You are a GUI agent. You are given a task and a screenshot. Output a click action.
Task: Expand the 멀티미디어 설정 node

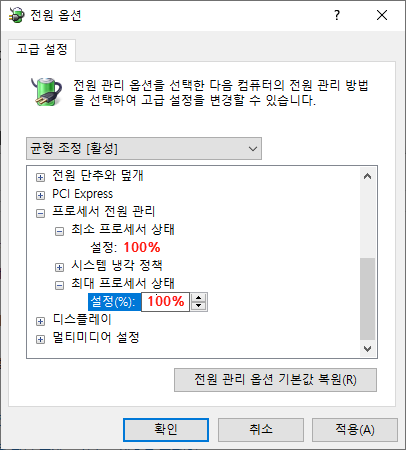coord(40,339)
